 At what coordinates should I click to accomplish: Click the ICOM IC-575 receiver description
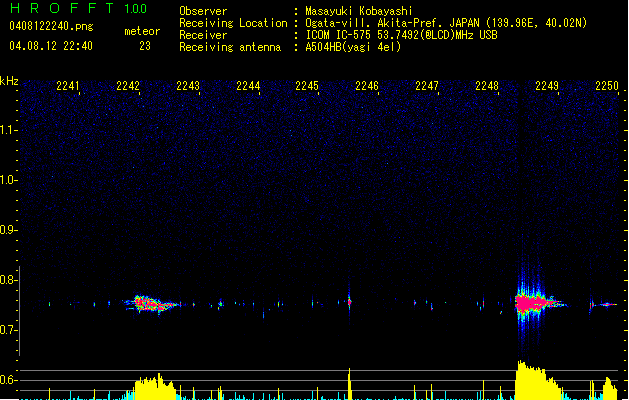pyautogui.click(x=401, y=35)
